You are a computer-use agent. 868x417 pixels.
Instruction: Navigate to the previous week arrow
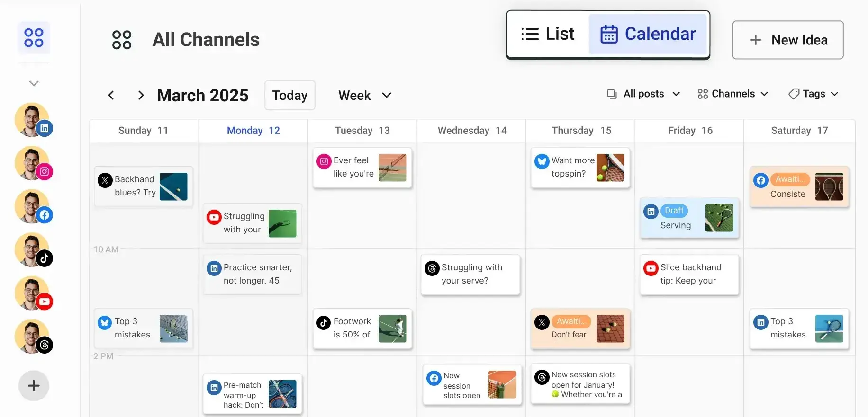(111, 95)
